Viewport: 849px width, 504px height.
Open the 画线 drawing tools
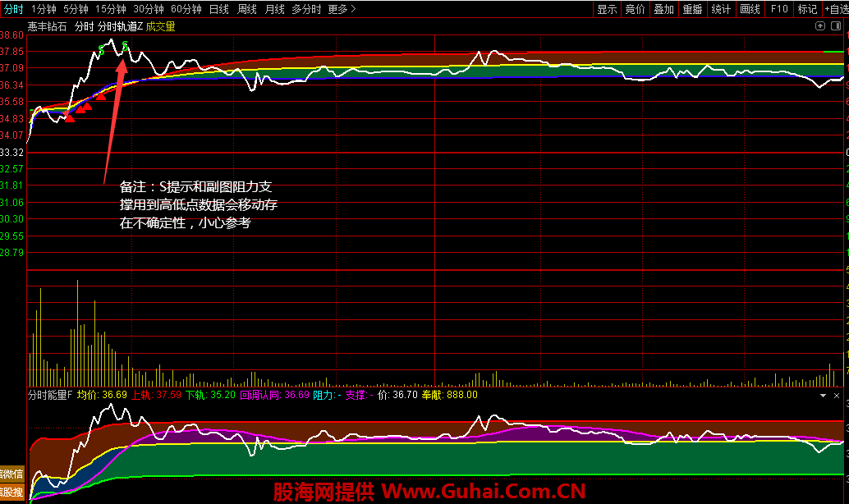[x=750, y=9]
